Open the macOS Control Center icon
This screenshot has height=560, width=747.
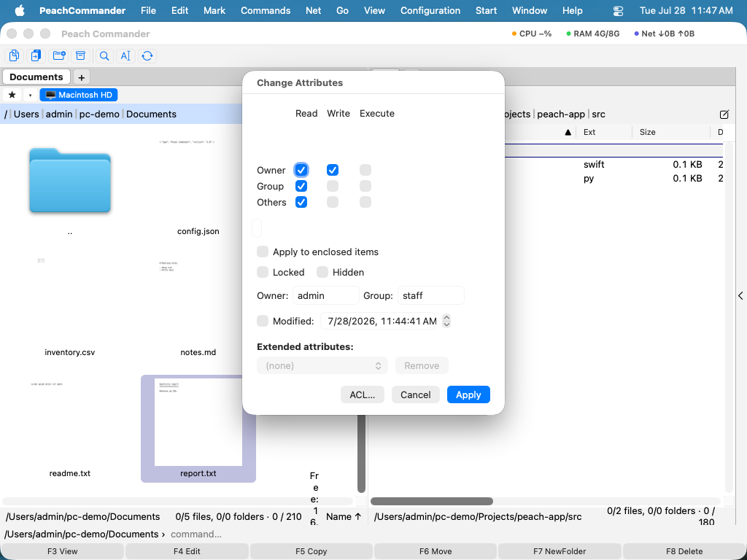tap(618, 10)
